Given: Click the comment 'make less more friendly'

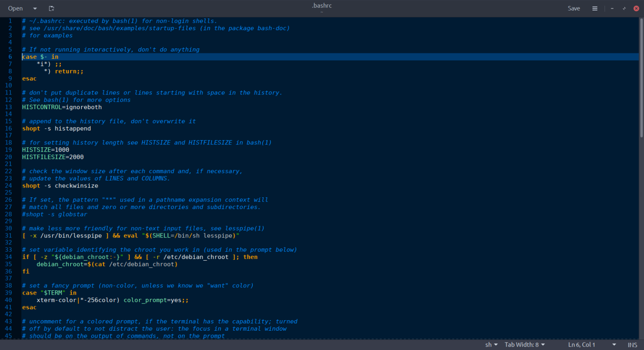Looking at the screenshot, I should coord(143,228).
